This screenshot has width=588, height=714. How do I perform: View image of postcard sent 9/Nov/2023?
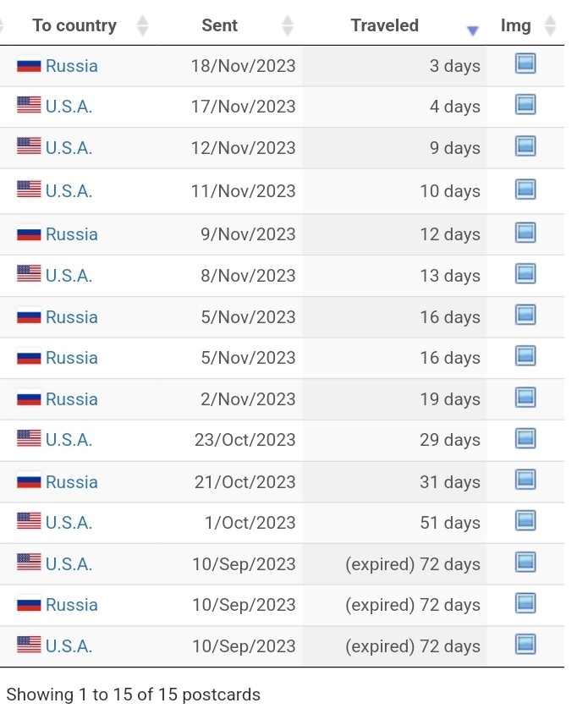(525, 233)
